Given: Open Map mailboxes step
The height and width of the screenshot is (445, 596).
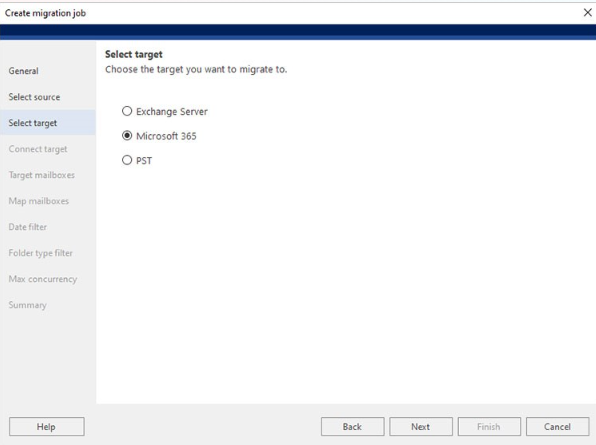Looking at the screenshot, I should click(38, 201).
